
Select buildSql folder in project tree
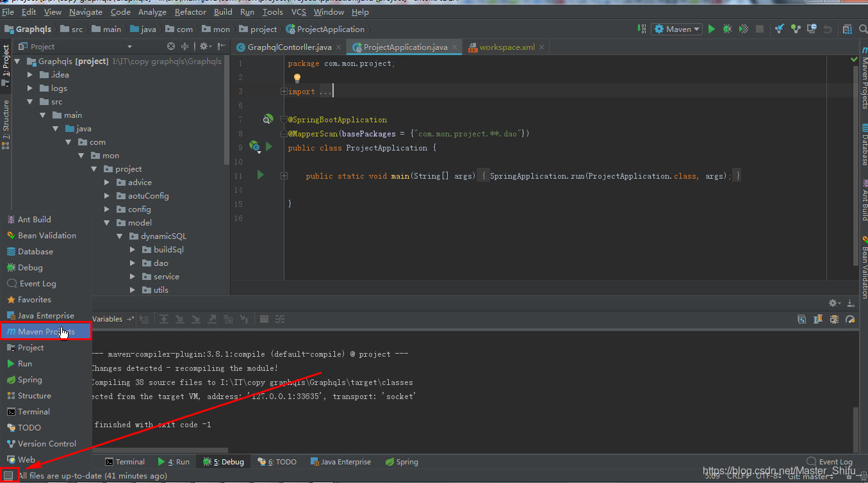(x=168, y=249)
